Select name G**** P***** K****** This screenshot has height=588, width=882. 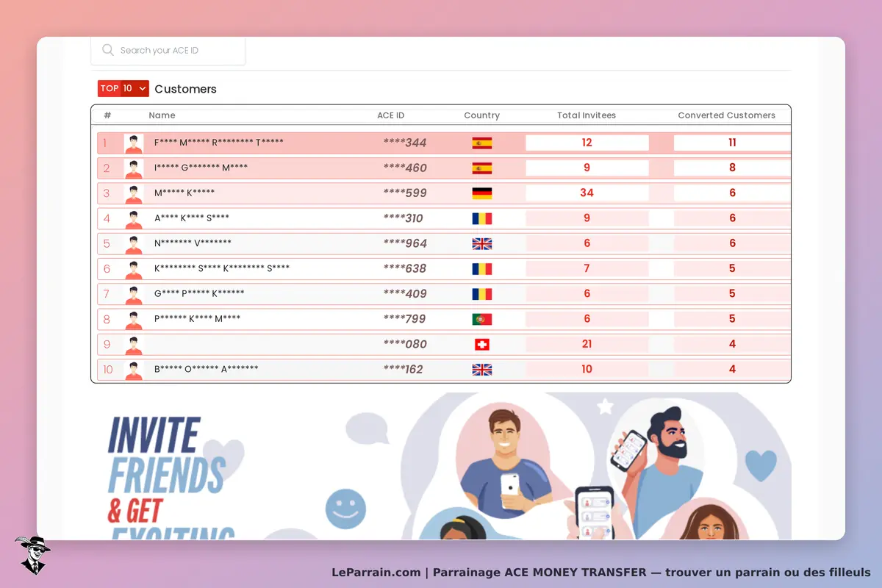point(199,293)
